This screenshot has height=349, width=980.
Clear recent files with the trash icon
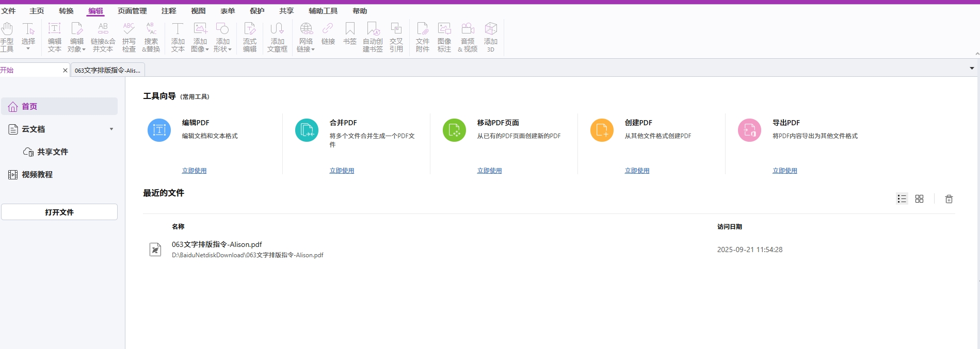click(x=949, y=199)
